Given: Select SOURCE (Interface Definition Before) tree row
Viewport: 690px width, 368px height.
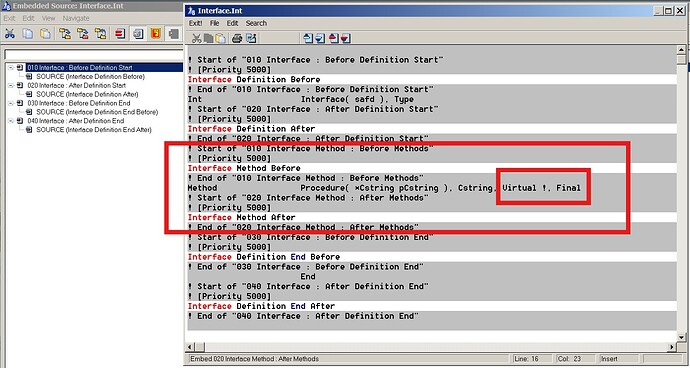Looking at the screenshot, I should pyautogui.click(x=90, y=77).
